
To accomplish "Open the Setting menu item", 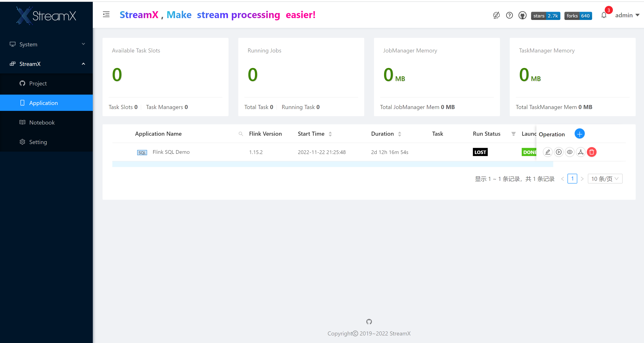I will tap(47, 142).
